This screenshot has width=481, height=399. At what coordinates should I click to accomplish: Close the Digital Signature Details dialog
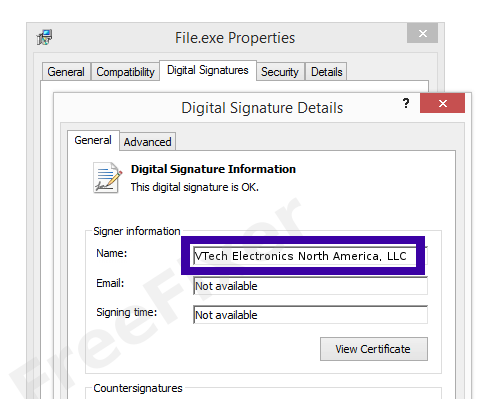click(442, 103)
